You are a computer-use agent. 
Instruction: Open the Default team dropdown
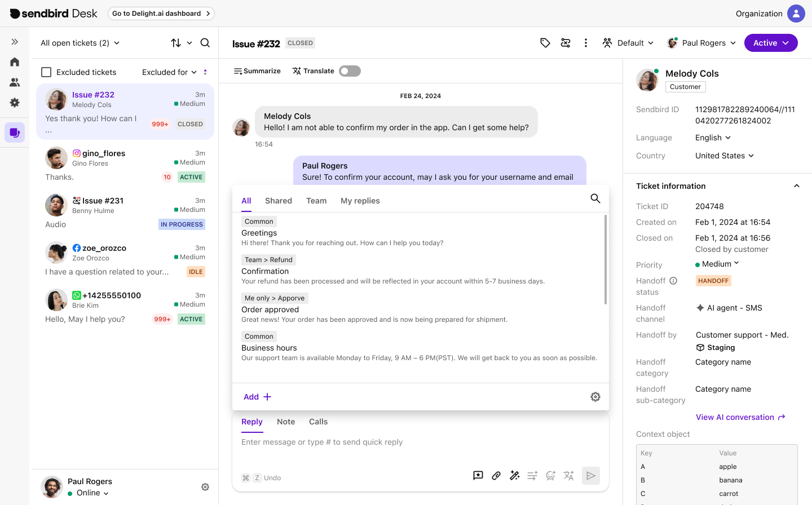[628, 43]
